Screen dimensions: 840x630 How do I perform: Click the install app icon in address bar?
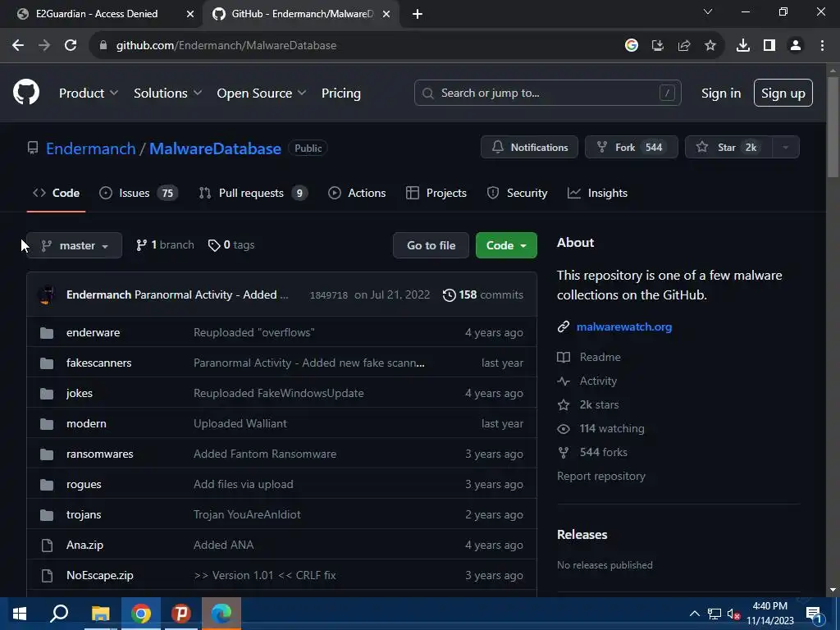pyautogui.click(x=658, y=45)
